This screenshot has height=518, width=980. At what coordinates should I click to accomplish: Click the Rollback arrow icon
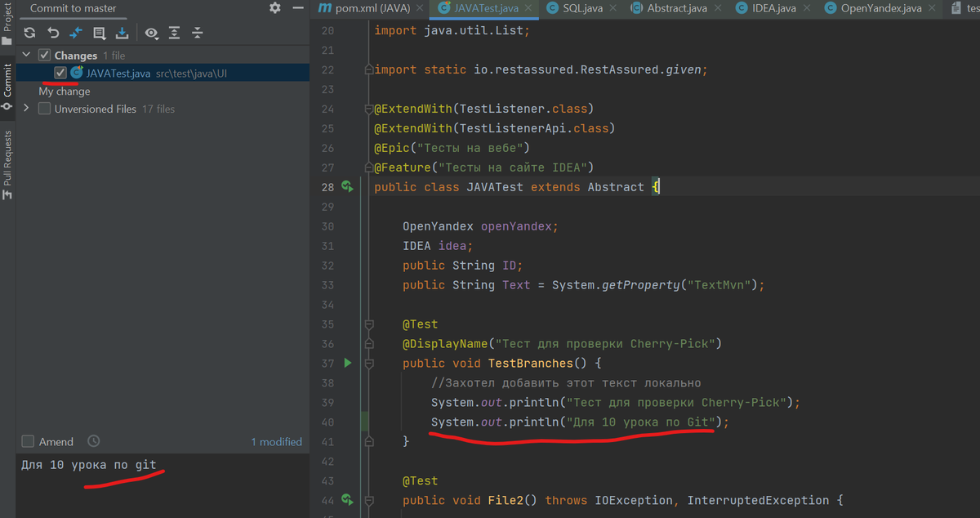53,33
